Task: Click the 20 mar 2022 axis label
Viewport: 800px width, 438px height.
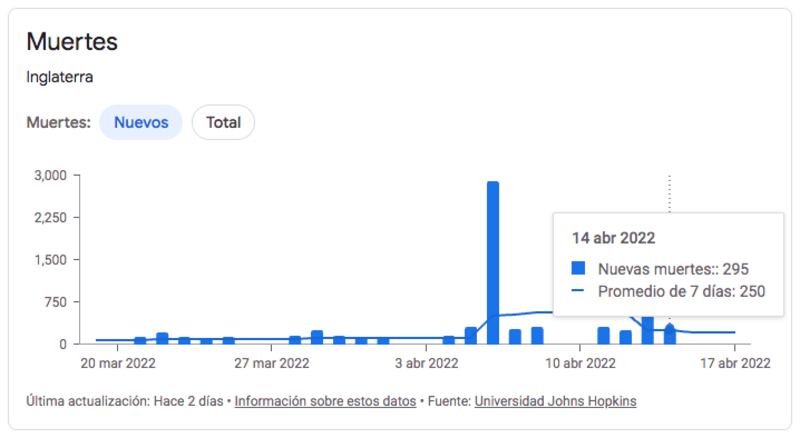Action: coord(118,363)
